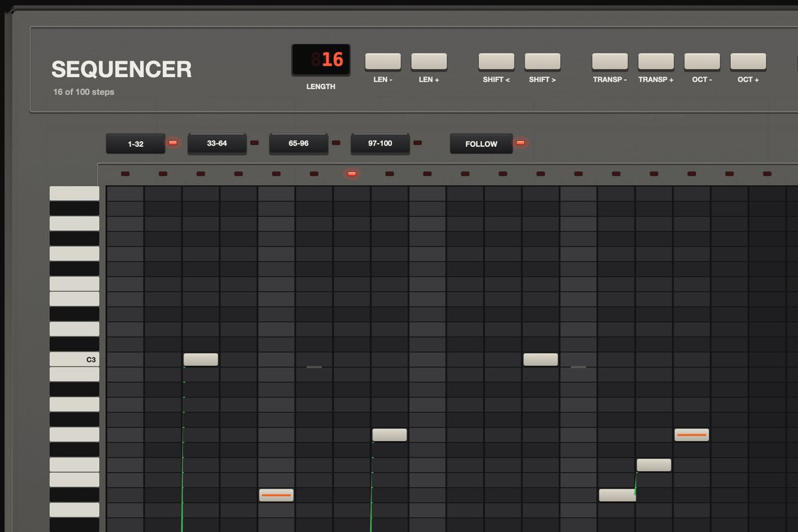
Task: Click the SEQUENCER title
Action: (x=122, y=69)
